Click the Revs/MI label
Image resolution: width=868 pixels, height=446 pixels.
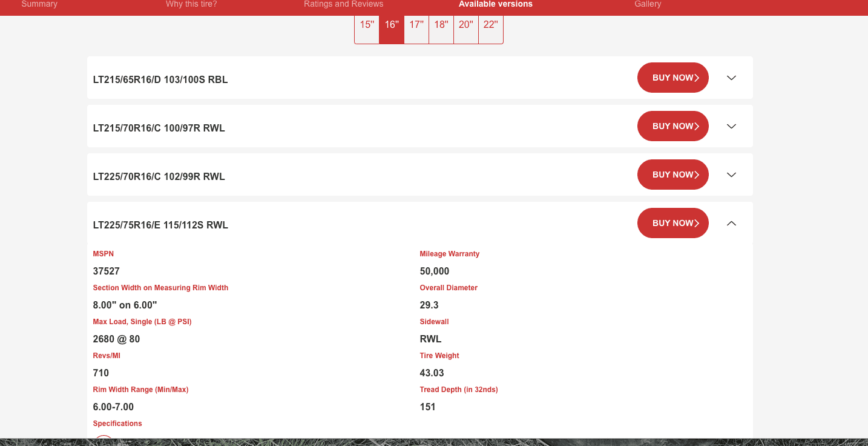tap(107, 356)
